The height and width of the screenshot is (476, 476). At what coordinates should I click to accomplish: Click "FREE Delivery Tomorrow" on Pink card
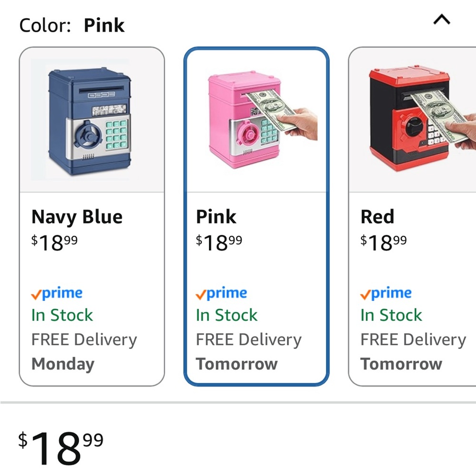coord(248,352)
